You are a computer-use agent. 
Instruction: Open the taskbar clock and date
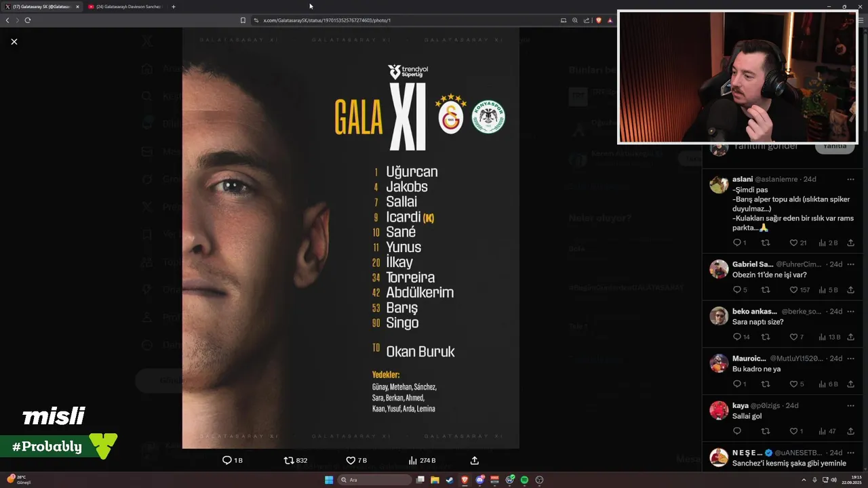point(851,480)
